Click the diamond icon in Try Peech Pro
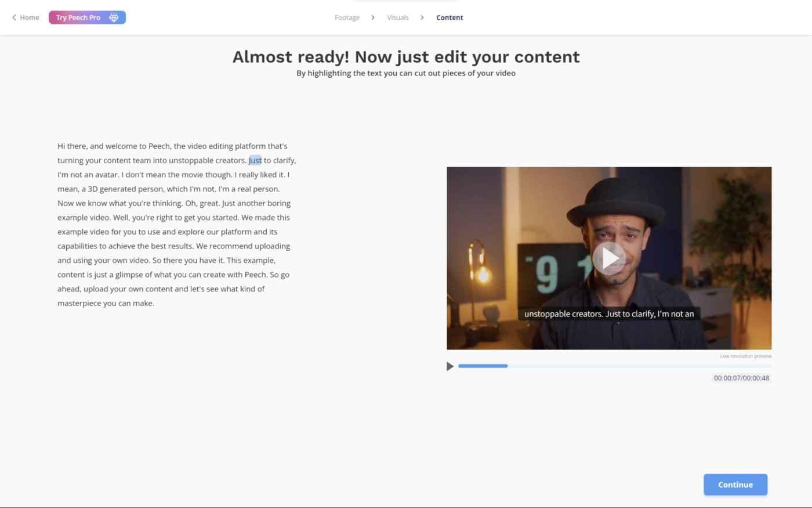The height and width of the screenshot is (508, 812). 114,17
